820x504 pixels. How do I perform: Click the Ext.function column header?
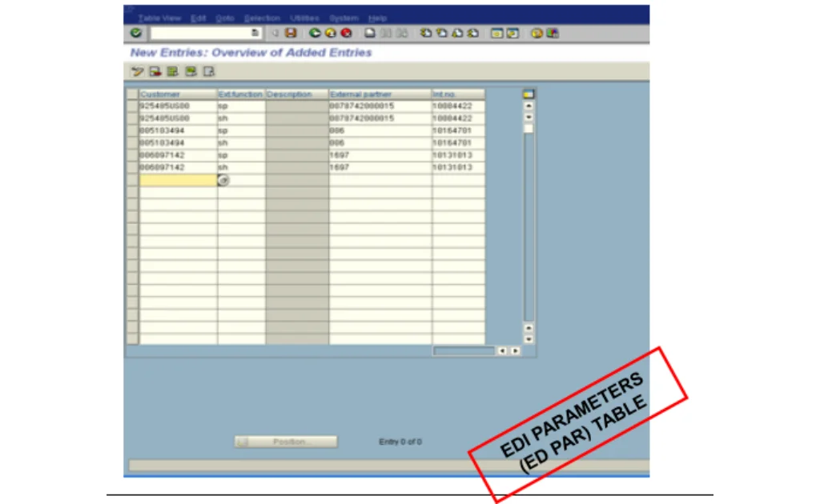click(x=241, y=94)
